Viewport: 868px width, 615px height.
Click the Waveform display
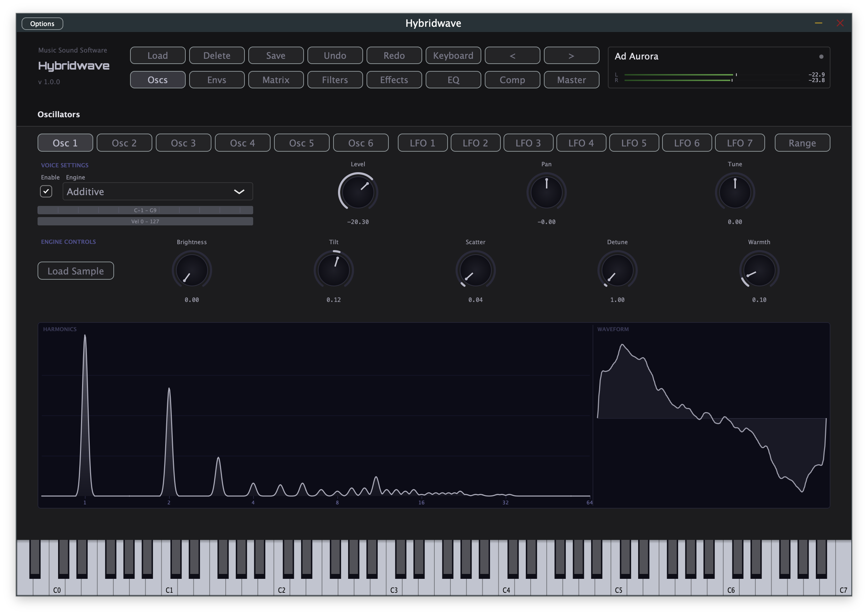coord(711,415)
